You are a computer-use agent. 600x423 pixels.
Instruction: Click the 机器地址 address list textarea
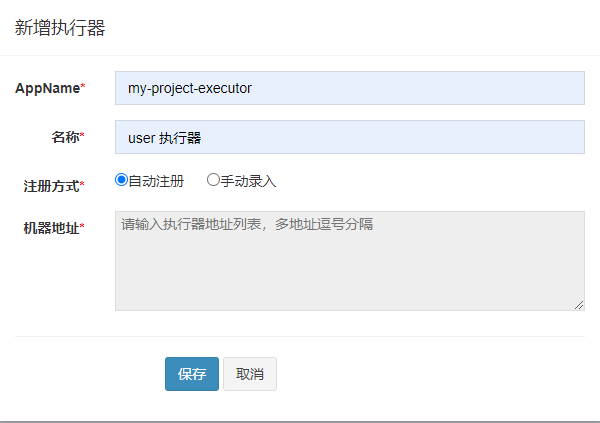coord(350,261)
